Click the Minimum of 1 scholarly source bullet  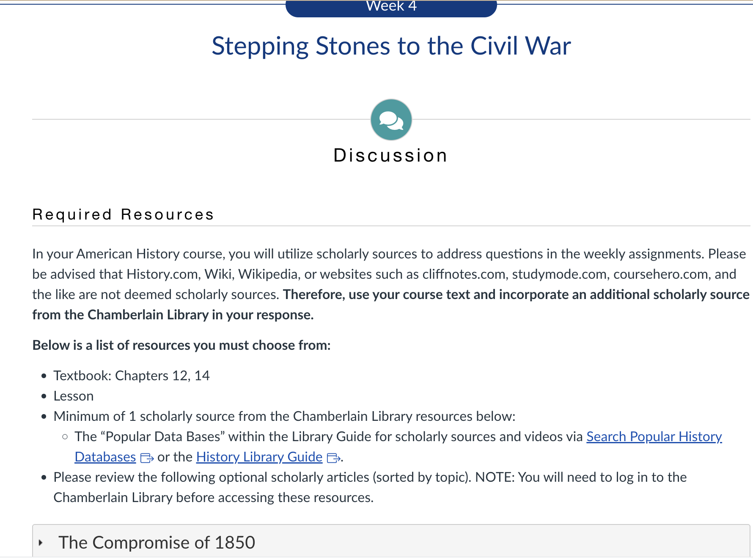[284, 416]
